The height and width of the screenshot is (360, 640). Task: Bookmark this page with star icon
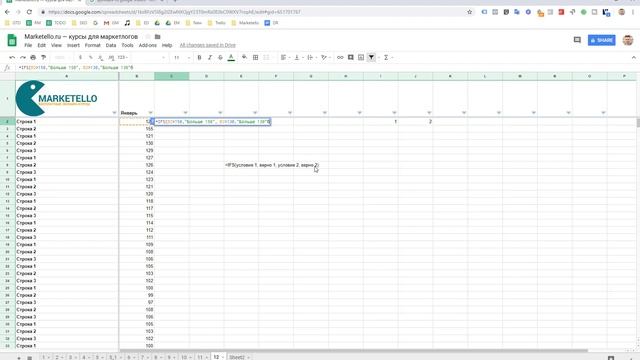click(469, 12)
